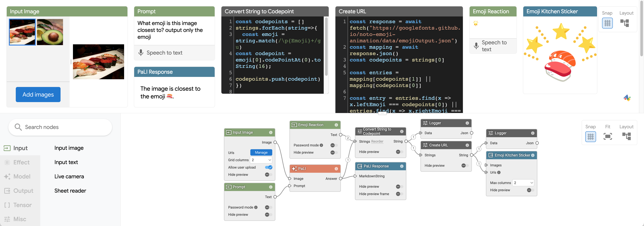Viewport: 644px width, 226px height.
Task: Click the info icon on PaLI node
Action: pos(336,169)
